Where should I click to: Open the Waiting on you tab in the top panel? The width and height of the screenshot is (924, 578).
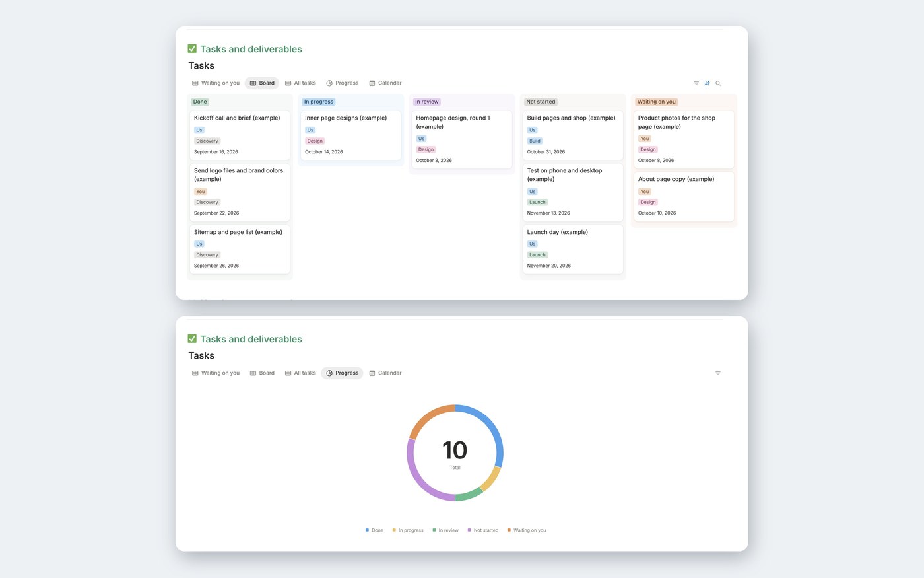[216, 83]
